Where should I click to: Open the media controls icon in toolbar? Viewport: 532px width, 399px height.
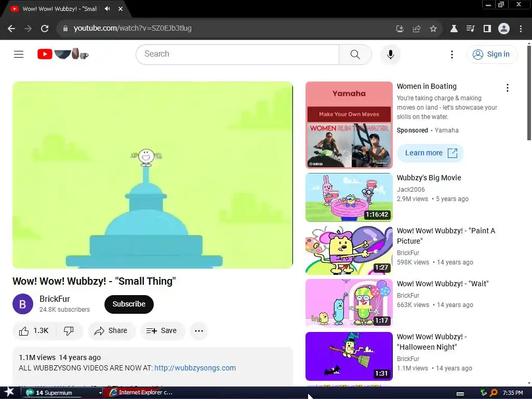tap(470, 29)
